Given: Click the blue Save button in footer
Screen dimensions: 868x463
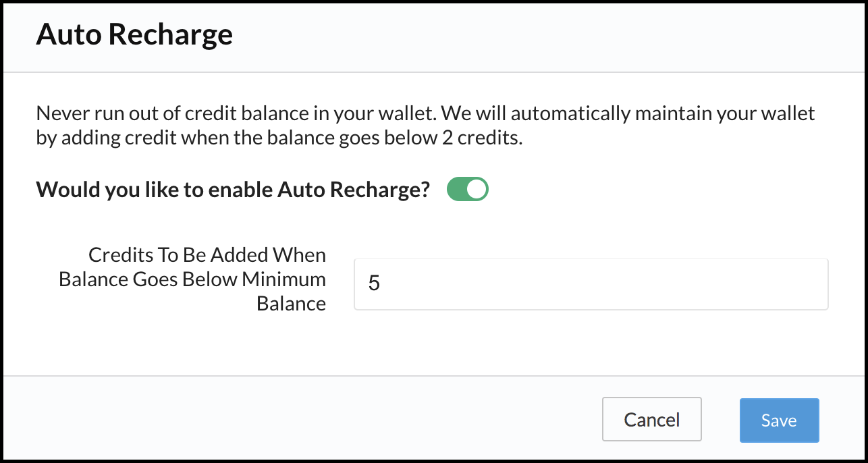Looking at the screenshot, I should (779, 420).
